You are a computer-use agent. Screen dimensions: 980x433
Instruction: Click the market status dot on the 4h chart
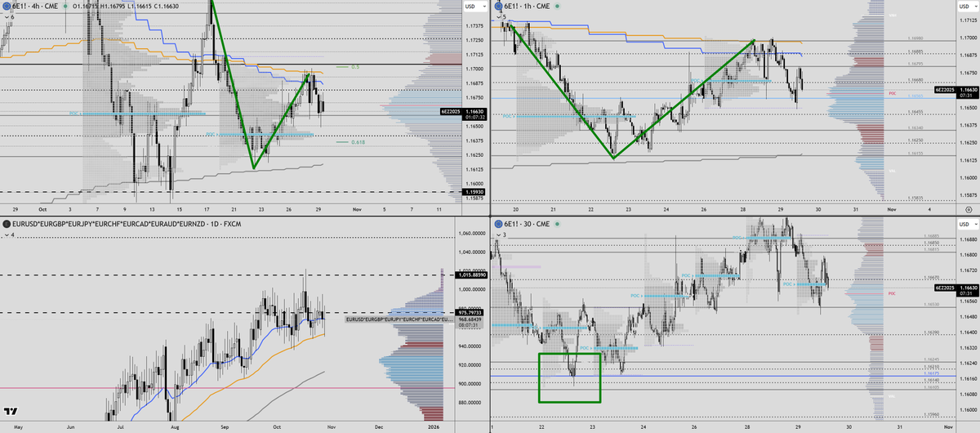(66, 7)
